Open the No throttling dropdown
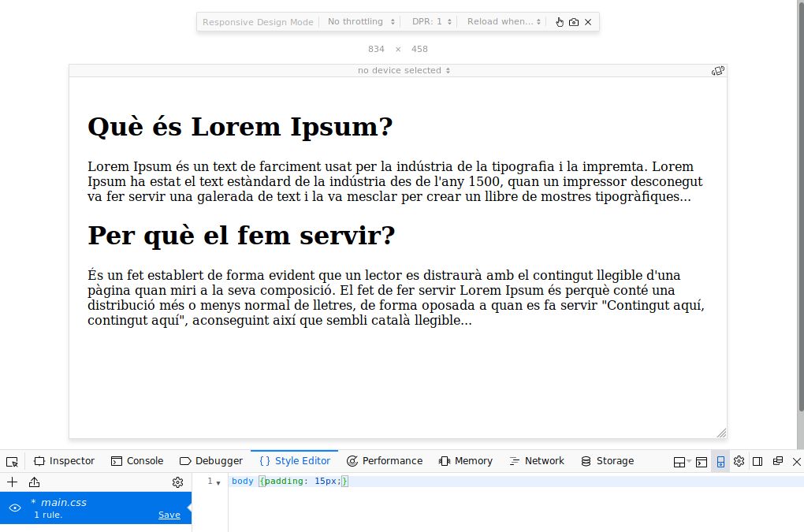 tap(361, 22)
